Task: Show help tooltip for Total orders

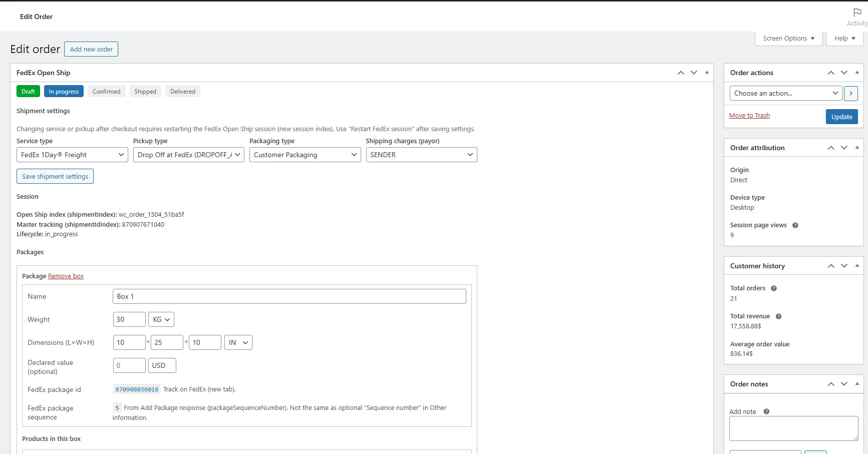Action: (x=773, y=288)
